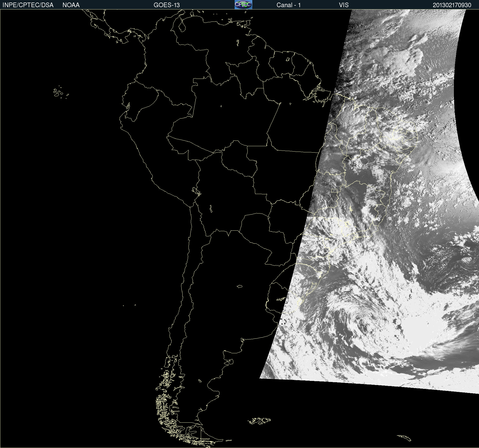Click the CPTEC logo in the header
The height and width of the screenshot is (448, 479).
243,5
